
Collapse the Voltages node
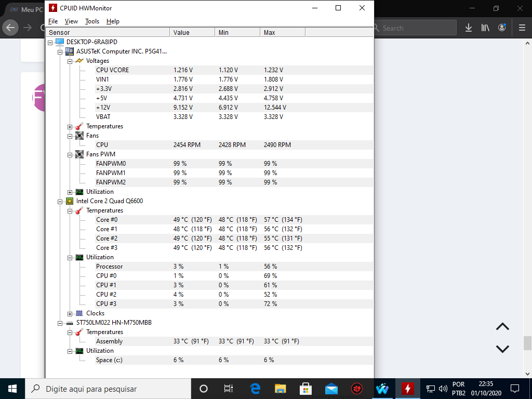click(x=70, y=61)
